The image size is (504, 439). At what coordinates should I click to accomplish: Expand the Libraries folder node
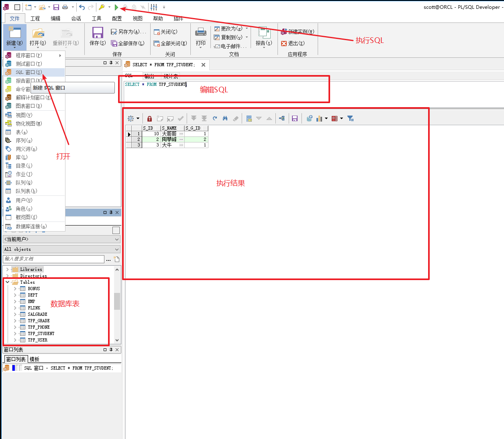click(x=8, y=269)
